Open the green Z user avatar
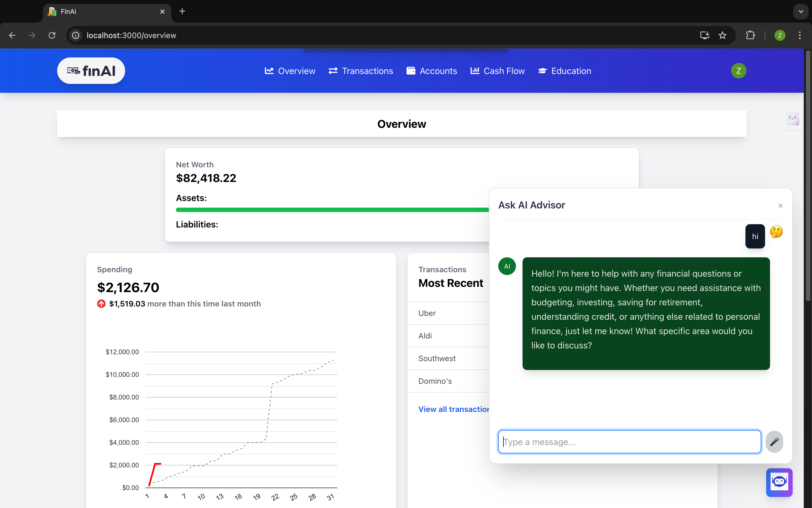The width and height of the screenshot is (812, 508). (x=739, y=71)
